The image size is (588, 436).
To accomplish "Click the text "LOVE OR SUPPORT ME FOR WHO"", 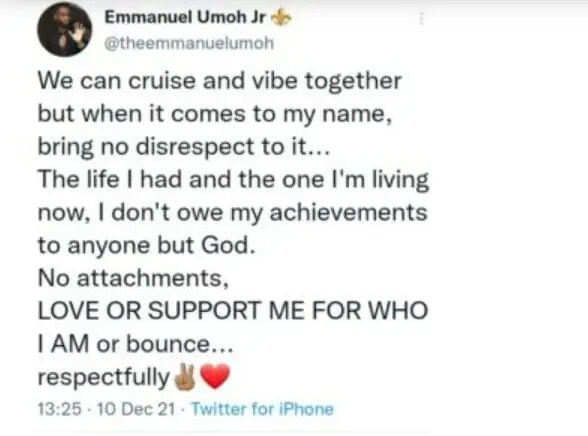I will pos(233,311).
